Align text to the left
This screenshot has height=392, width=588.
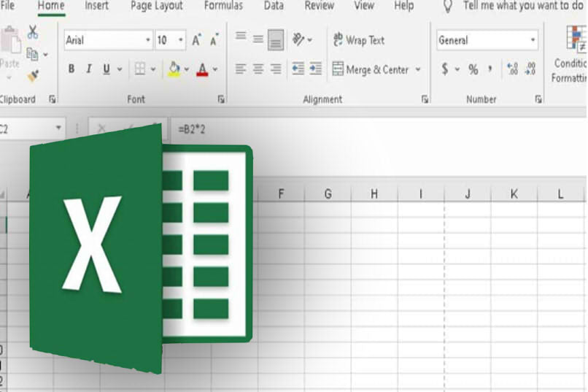pyautogui.click(x=240, y=69)
